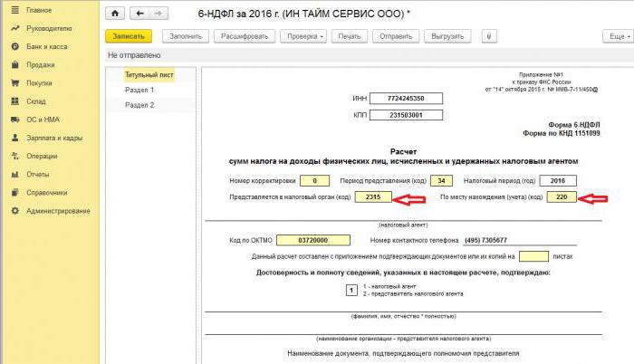Viewport: 634px width, 364px height.
Task: Open the Отчеты section
Action: [x=38, y=174]
